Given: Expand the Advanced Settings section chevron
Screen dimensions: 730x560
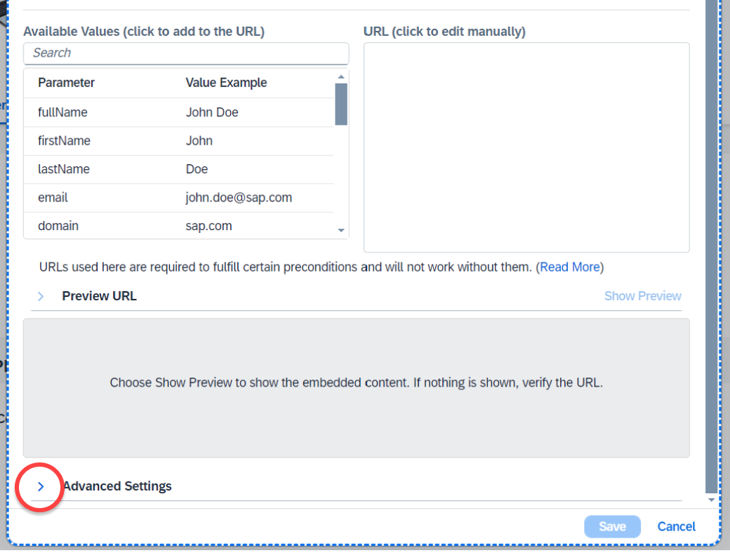Looking at the screenshot, I should pyautogui.click(x=41, y=486).
